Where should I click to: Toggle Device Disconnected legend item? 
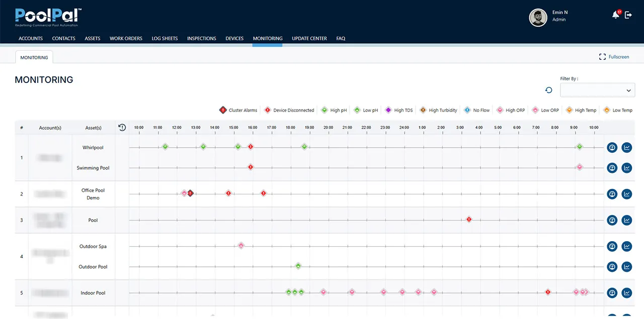289,111
